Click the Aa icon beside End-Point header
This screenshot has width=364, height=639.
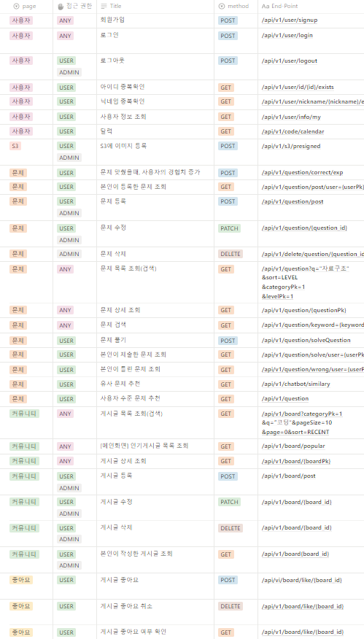click(x=266, y=6)
